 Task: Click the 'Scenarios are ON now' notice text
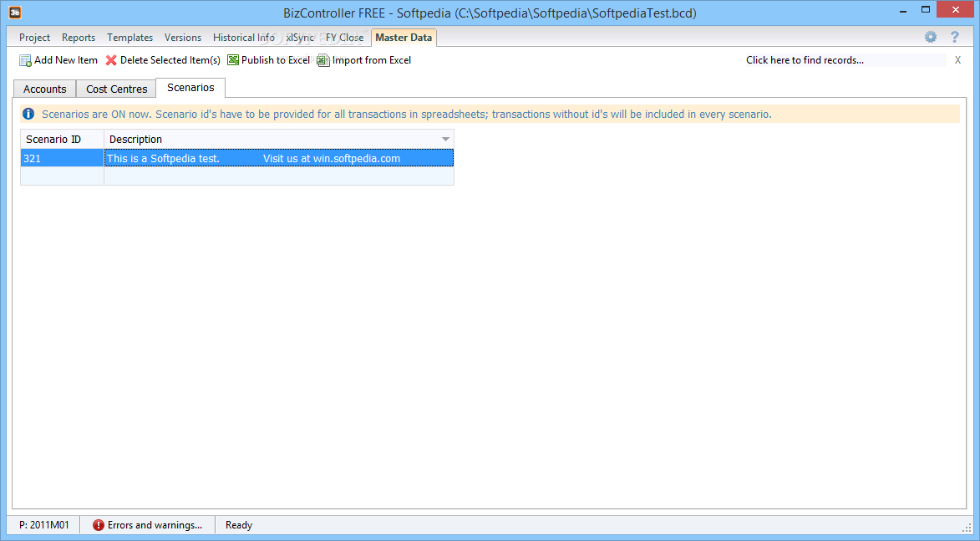coord(407,114)
